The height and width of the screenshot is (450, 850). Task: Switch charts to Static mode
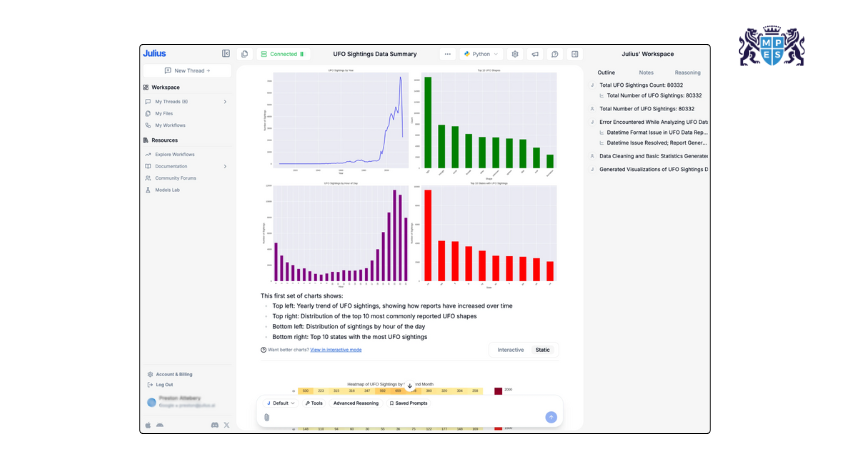(542, 350)
